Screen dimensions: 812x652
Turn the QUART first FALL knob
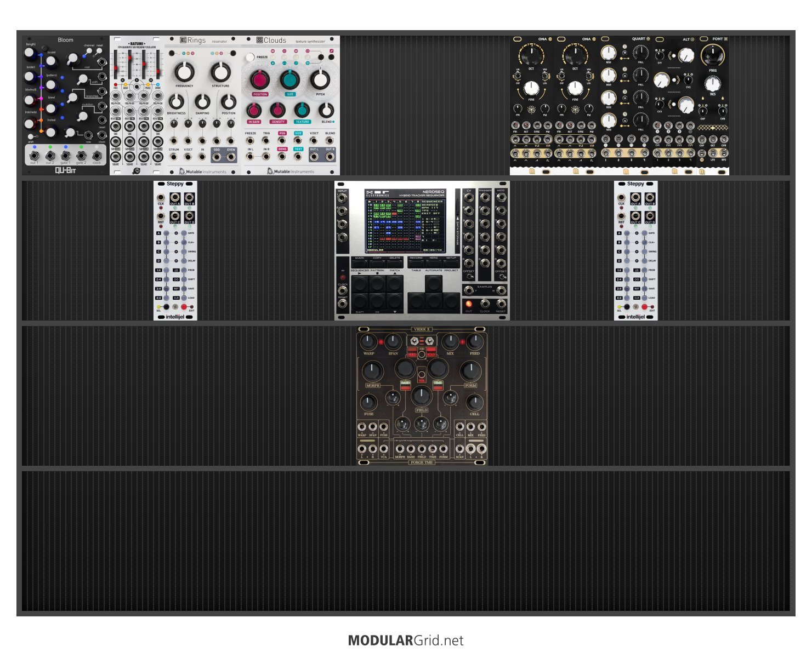641,53
